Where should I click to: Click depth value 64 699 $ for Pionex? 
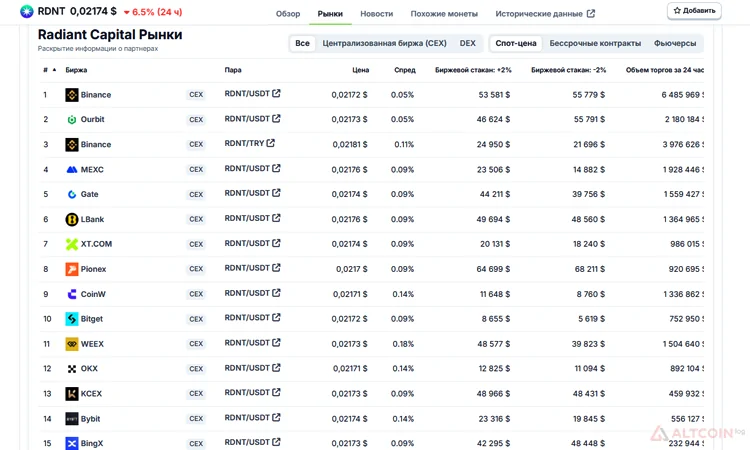click(x=493, y=269)
